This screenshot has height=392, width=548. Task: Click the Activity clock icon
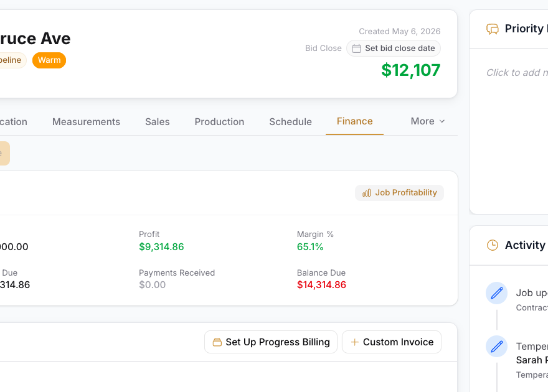pos(493,245)
